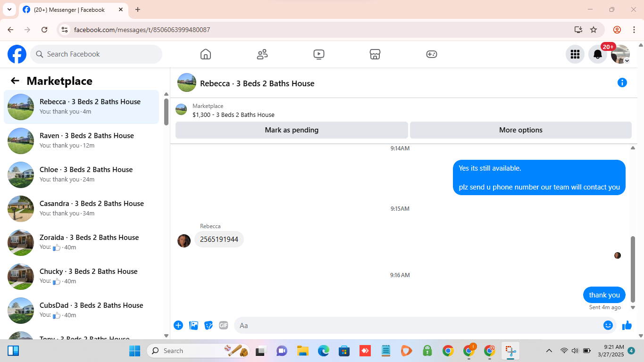
Task: Open More options for the listing
Action: pos(521,130)
